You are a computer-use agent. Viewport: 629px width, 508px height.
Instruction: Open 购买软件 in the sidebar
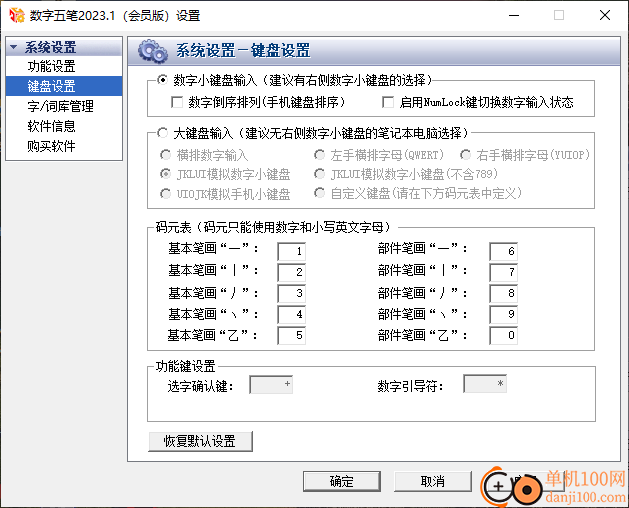coord(51,146)
